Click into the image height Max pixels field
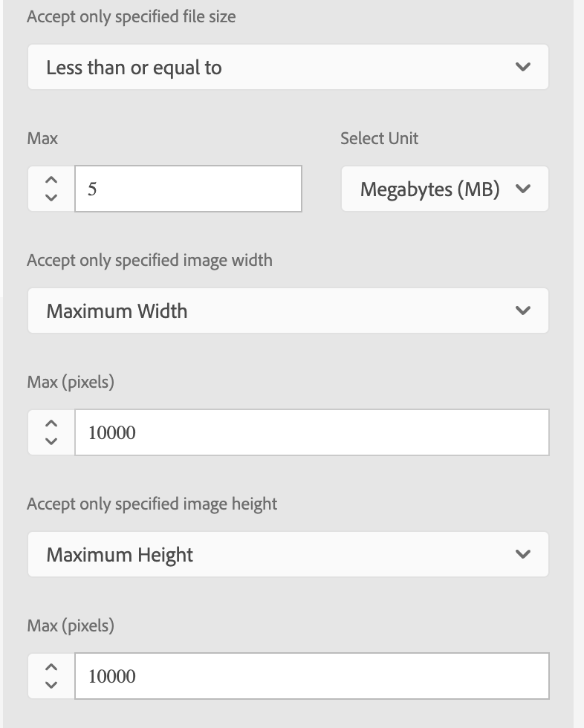The image size is (584, 728). coord(311,676)
